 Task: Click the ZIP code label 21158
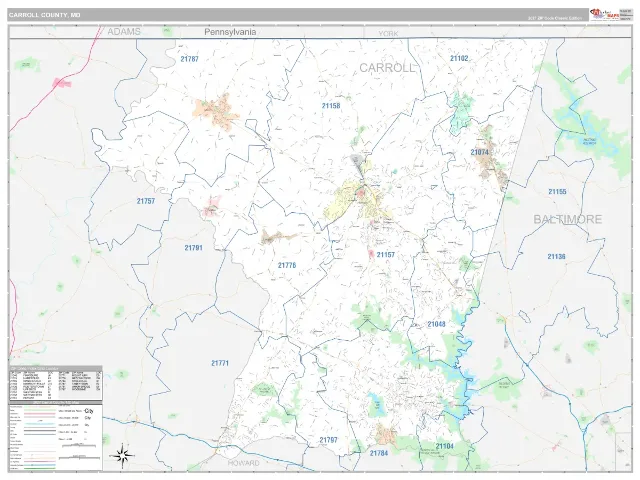click(x=331, y=106)
